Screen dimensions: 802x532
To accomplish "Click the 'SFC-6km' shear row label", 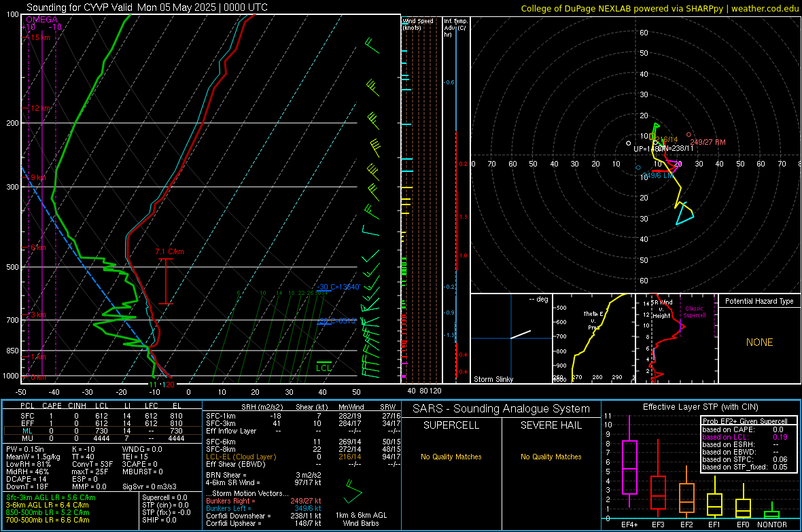I will pos(220,442).
